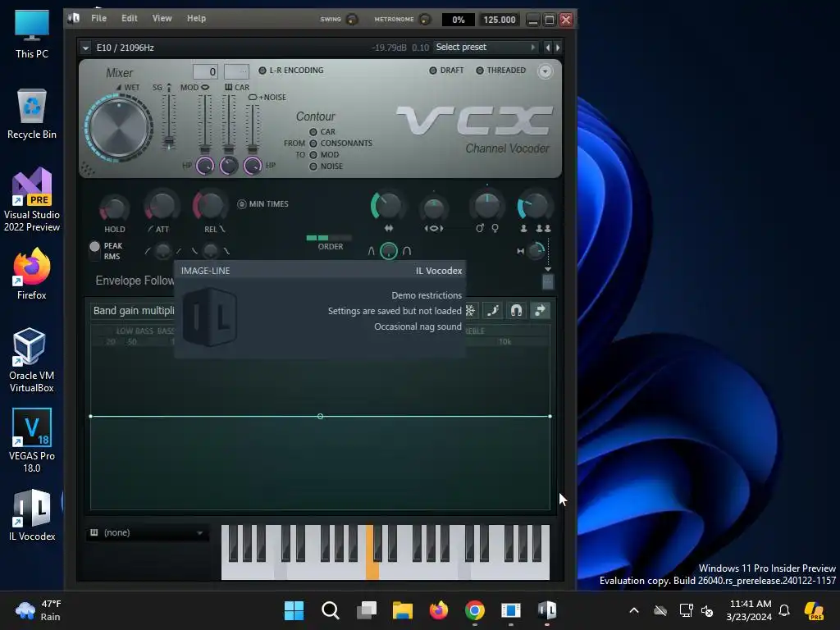Go to next preset arrow

[558, 48]
